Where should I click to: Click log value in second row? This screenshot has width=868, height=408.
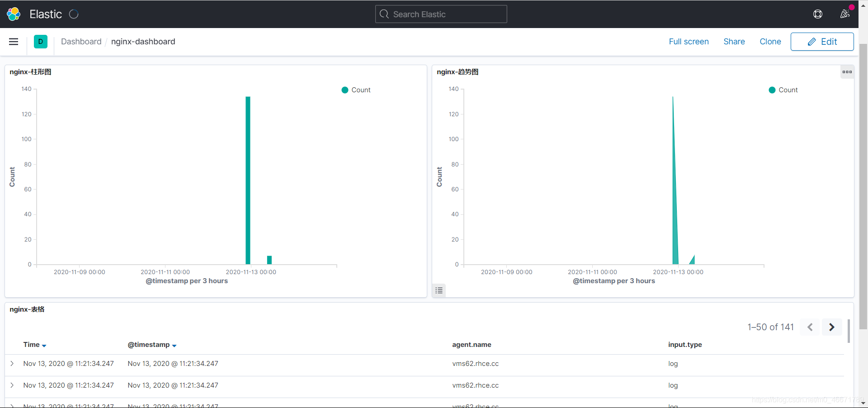point(673,385)
